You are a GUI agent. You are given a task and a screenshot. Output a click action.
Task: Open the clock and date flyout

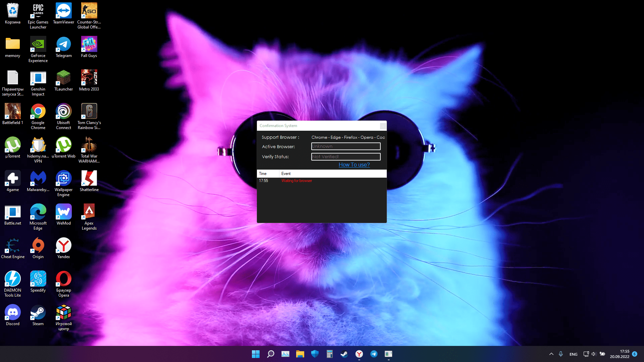pyautogui.click(x=620, y=354)
